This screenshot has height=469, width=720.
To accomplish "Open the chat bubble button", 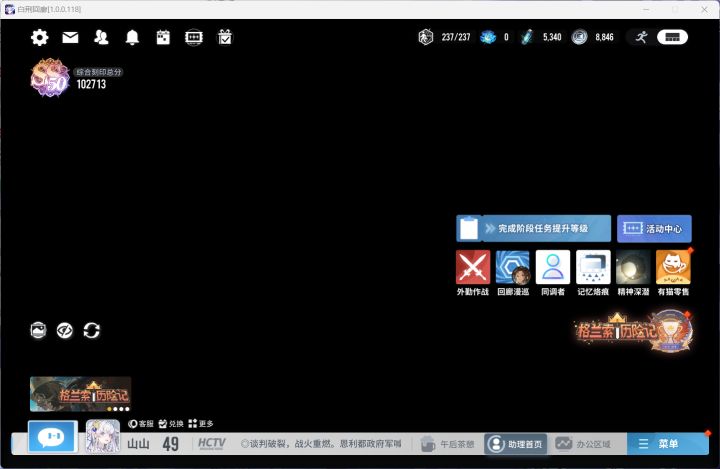I will (52, 436).
